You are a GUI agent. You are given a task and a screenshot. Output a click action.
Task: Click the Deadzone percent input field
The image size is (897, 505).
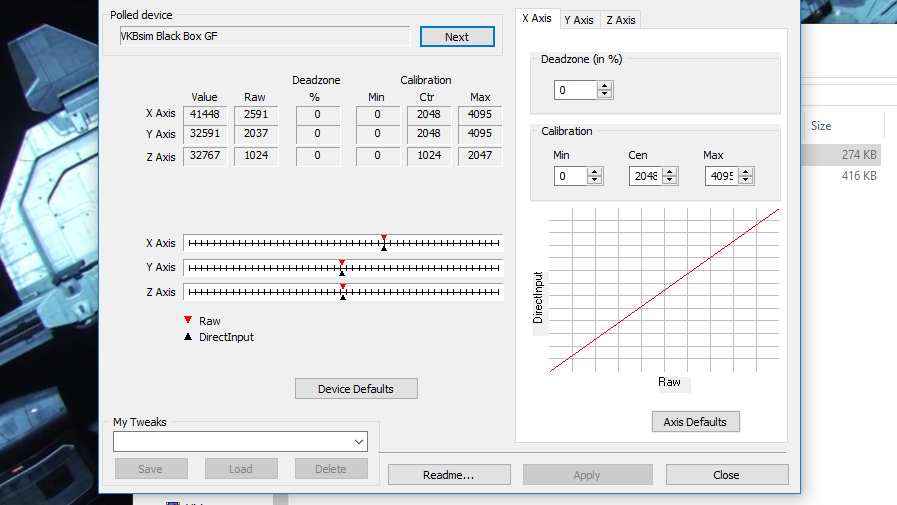tap(575, 90)
